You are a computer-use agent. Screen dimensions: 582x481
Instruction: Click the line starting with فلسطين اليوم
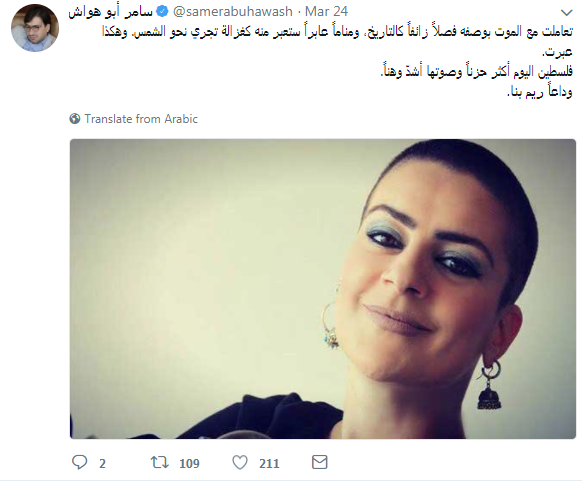click(x=477, y=71)
